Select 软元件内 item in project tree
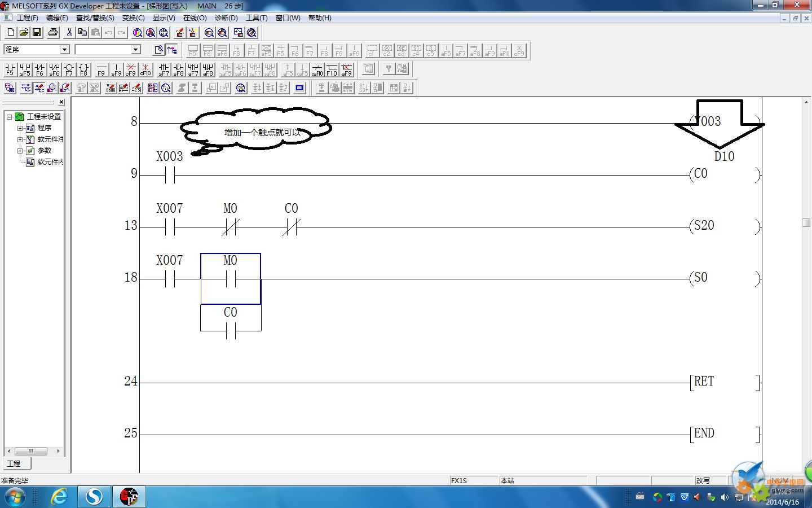 (x=50, y=162)
